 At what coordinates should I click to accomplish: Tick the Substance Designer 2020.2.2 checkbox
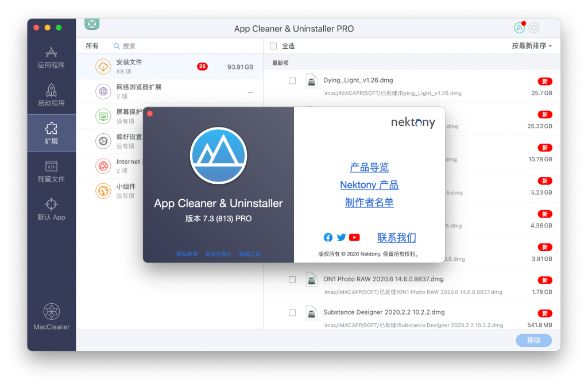click(x=292, y=313)
